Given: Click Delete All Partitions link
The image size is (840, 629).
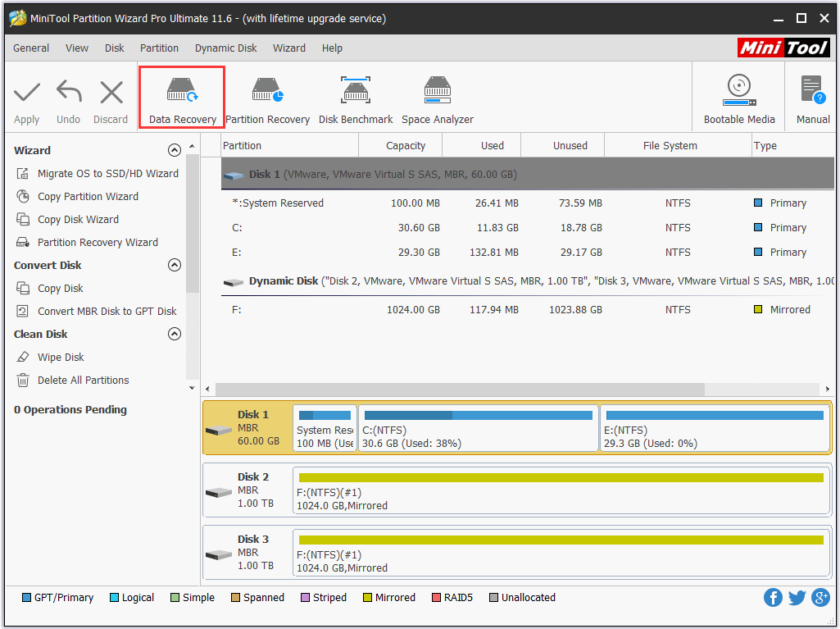Looking at the screenshot, I should click(x=83, y=381).
